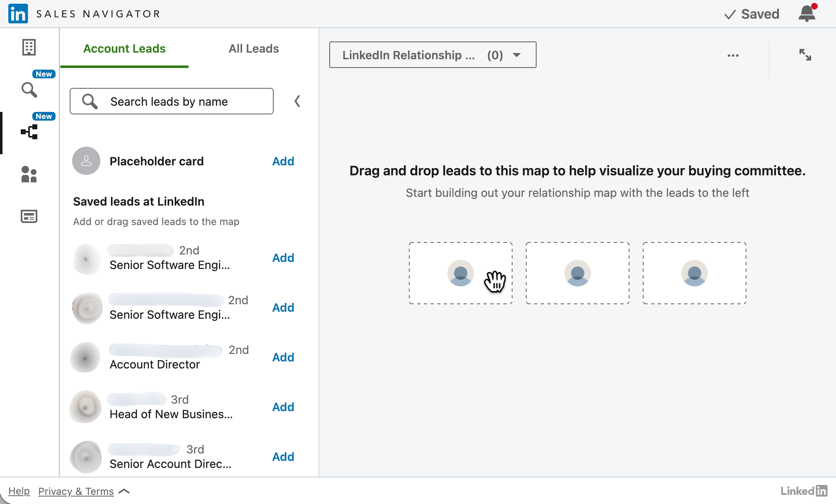Open the three-dot more options menu
Image resolution: width=836 pixels, height=504 pixels.
click(733, 56)
